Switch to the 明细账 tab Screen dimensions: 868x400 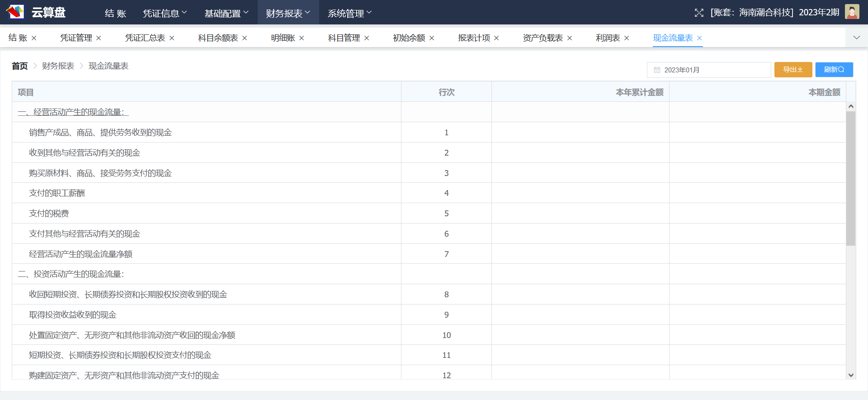click(x=283, y=38)
